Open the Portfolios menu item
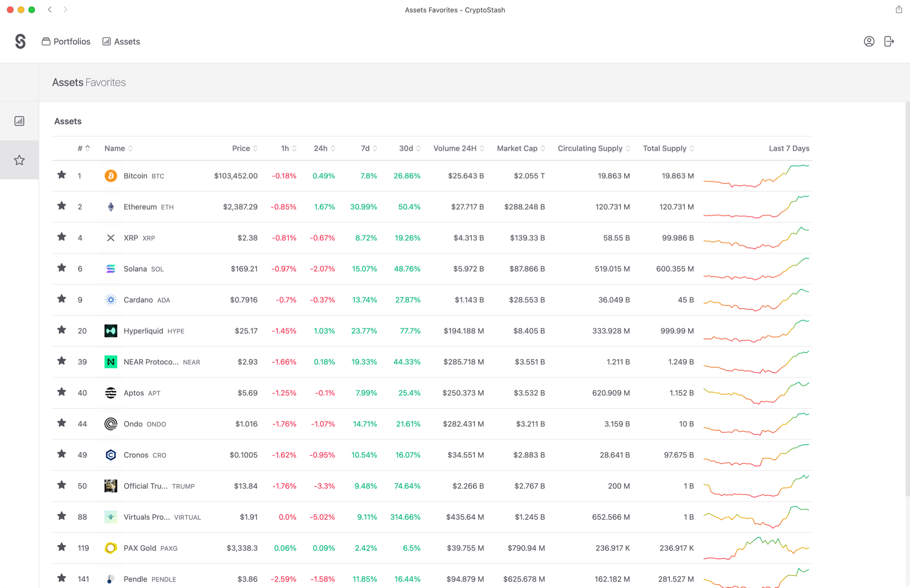The width and height of the screenshot is (910, 588). click(66, 41)
